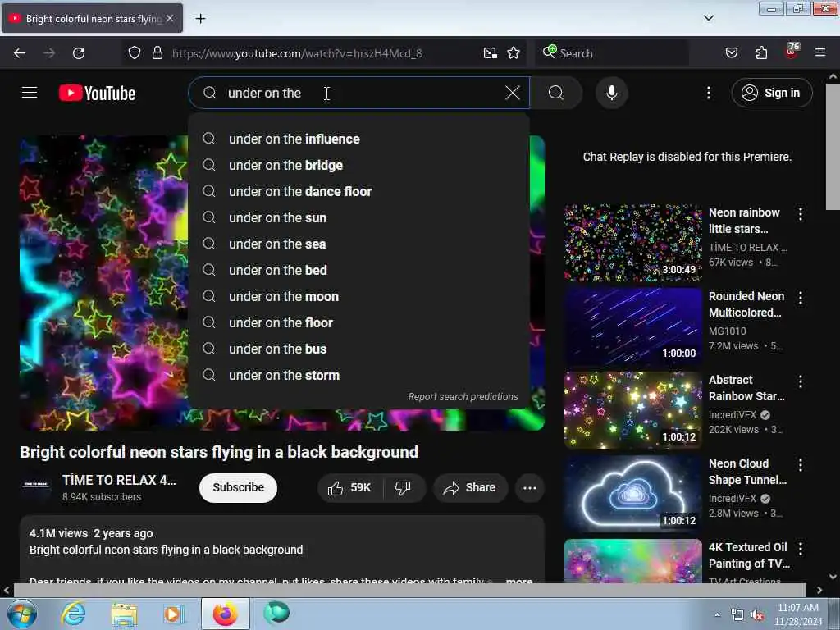Share the video
840x630 pixels.
point(470,487)
